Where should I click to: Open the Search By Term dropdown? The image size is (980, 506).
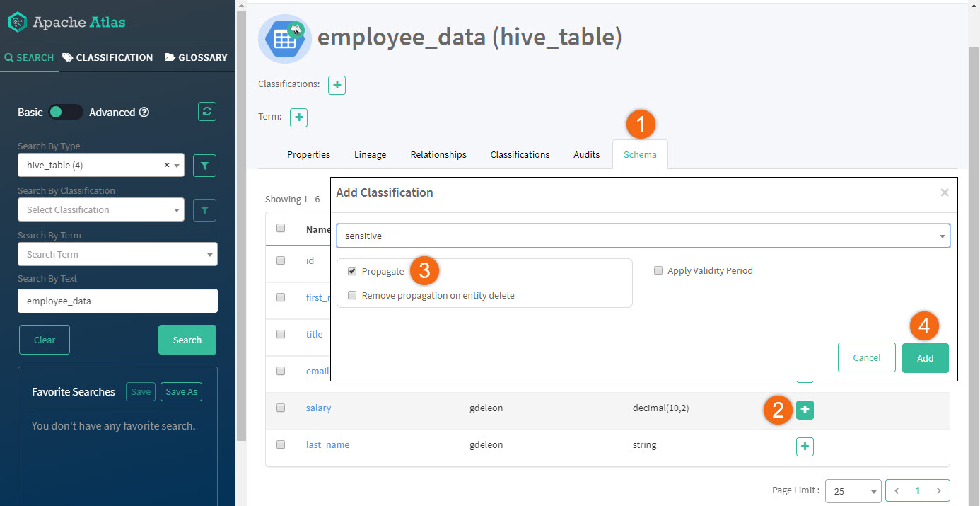[117, 255]
